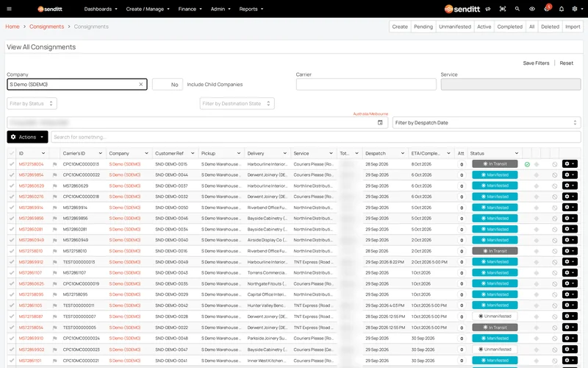The height and width of the screenshot is (368, 588).
Task: Click green check icon on row MS72758004
Action: tap(527, 164)
